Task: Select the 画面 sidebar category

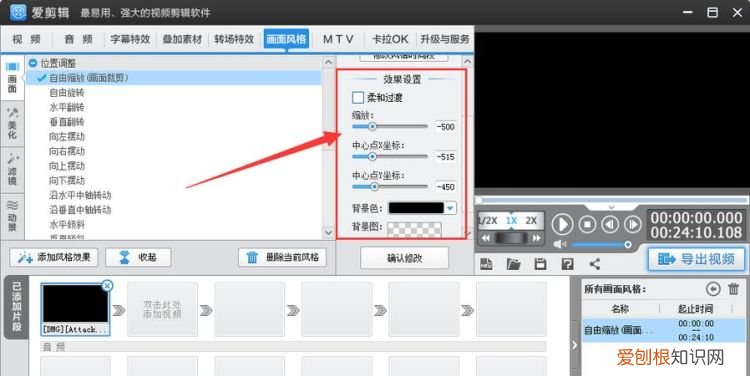Action: point(12,77)
